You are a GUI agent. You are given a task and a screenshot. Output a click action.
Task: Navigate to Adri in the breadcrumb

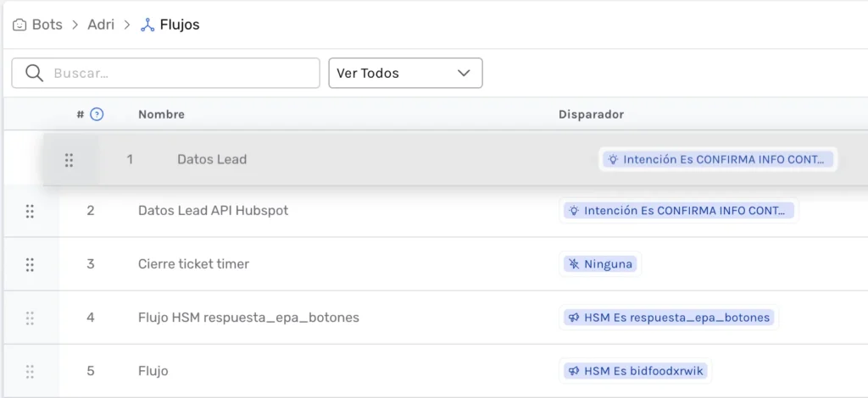click(101, 25)
